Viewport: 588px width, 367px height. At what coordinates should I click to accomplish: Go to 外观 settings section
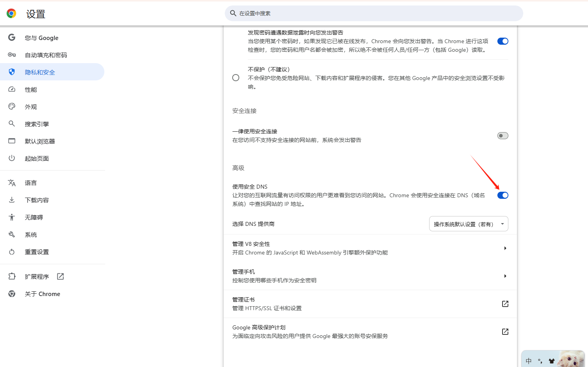[x=52, y=107]
